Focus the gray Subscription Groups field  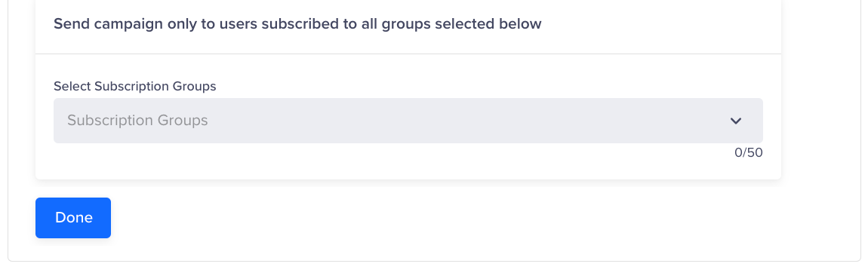[x=408, y=121]
